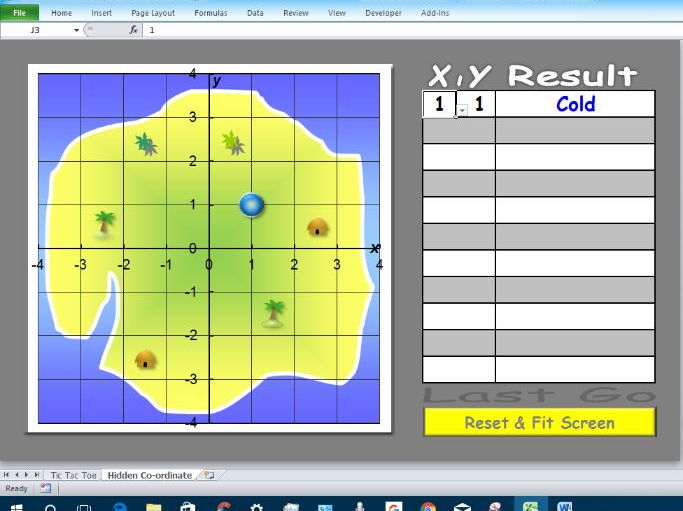Open the Page Layout ribbon tab
Viewport: 683px width, 511px height.
tap(153, 13)
